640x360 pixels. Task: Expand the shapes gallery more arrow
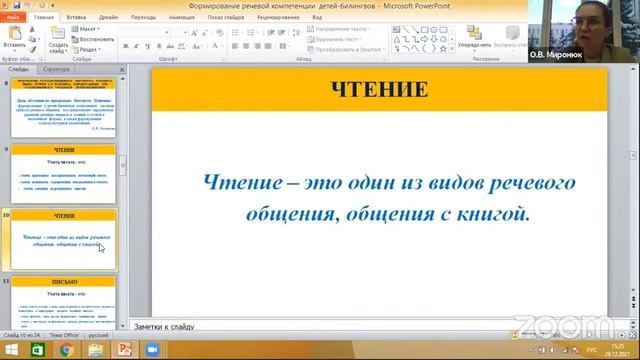(x=452, y=49)
